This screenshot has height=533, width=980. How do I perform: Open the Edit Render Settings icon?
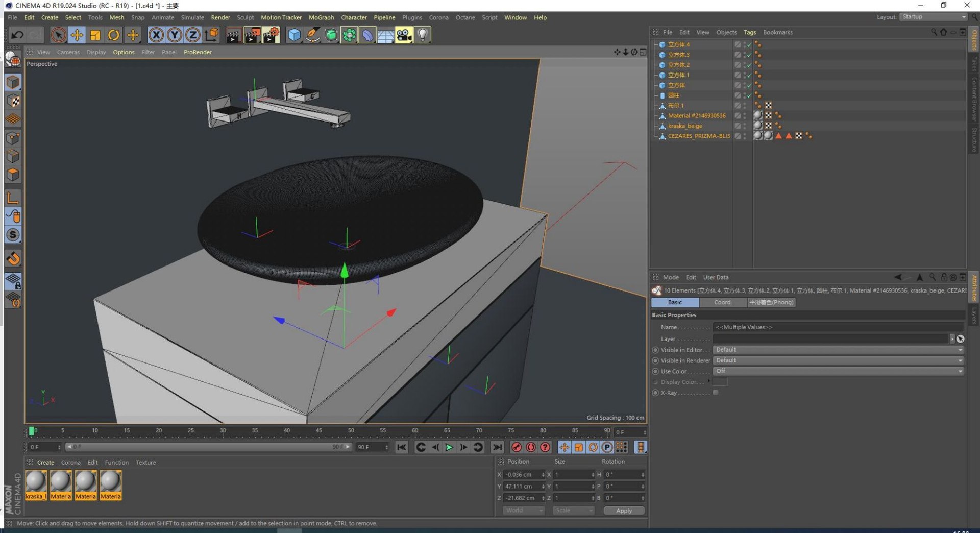click(271, 35)
